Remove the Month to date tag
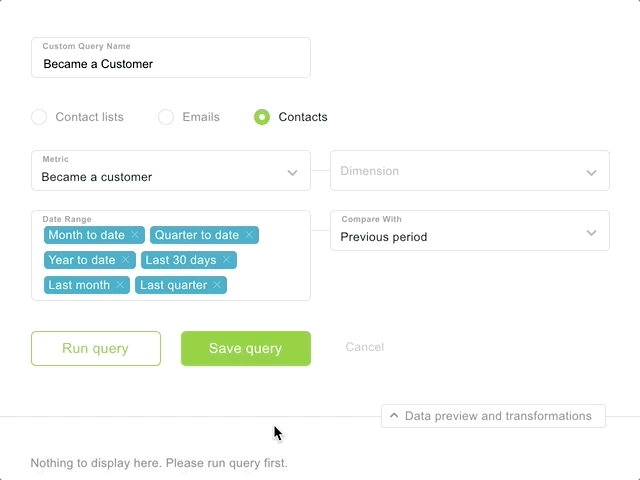This screenshot has height=480, width=640. click(135, 235)
